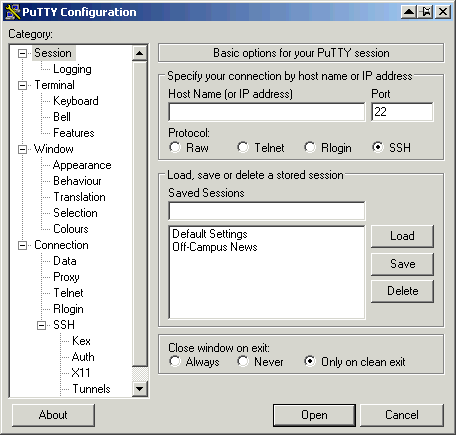This screenshot has width=456, height=435.
Task: Open the Window category
Action: coord(54,149)
